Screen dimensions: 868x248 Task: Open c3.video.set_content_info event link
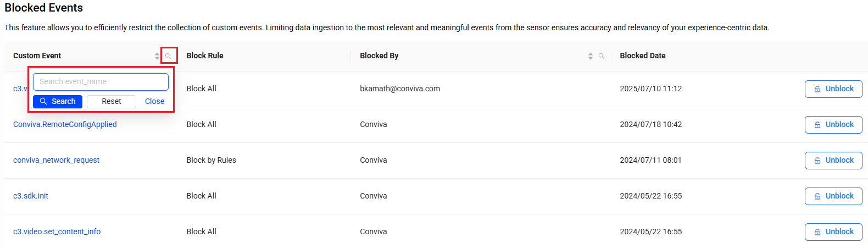[x=57, y=232]
